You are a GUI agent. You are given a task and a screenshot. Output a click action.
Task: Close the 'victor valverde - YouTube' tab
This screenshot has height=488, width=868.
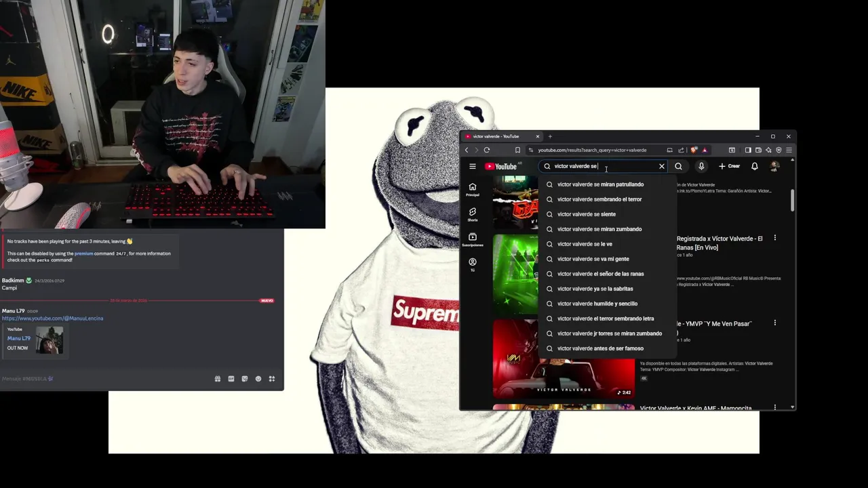point(538,136)
